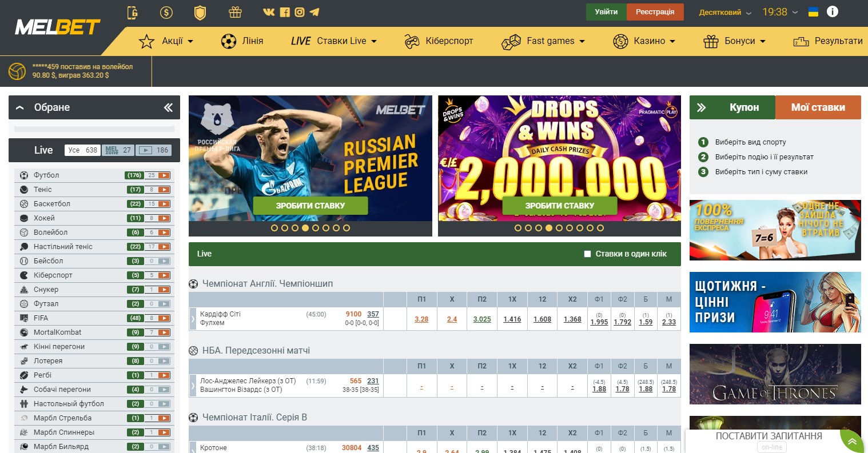Click the shield security icon
The image size is (868, 453).
200,12
